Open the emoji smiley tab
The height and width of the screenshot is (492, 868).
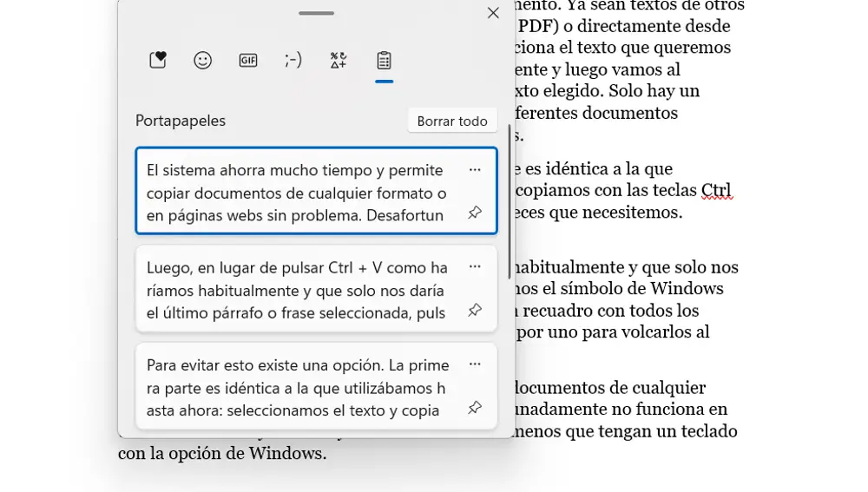pyautogui.click(x=202, y=60)
